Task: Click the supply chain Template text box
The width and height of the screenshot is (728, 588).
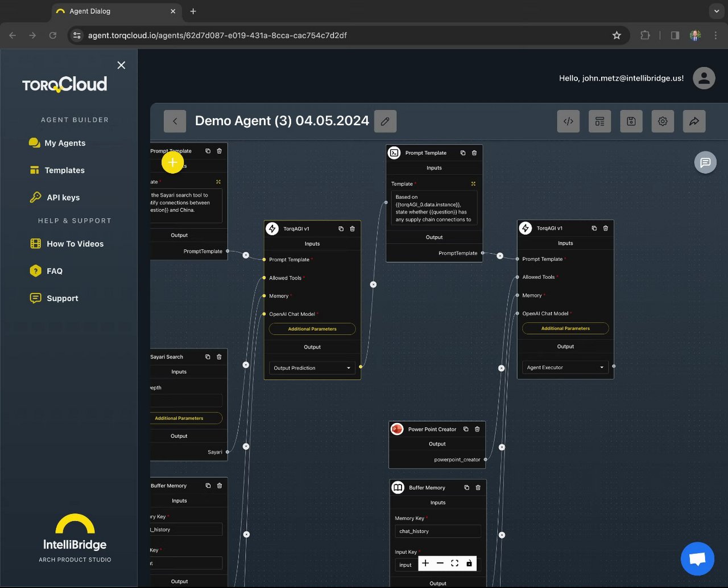Action: (434, 208)
